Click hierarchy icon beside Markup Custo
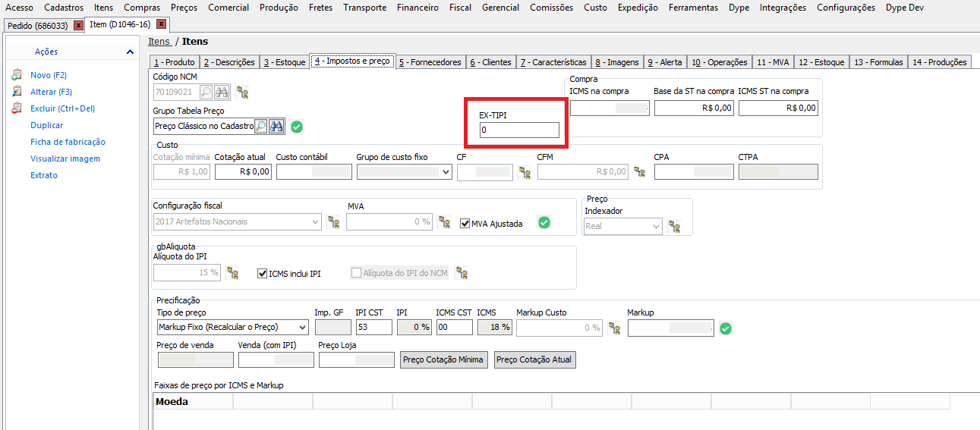 pyautogui.click(x=615, y=328)
